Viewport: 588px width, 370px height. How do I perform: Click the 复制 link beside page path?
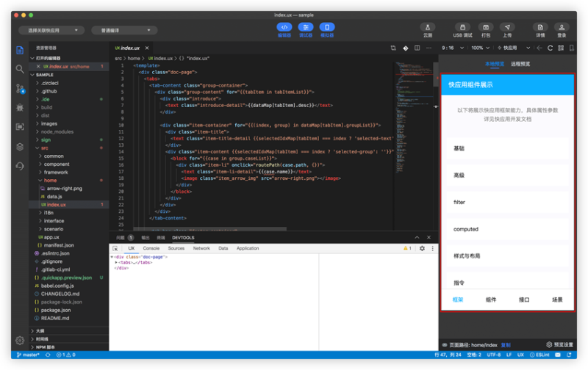pos(505,344)
